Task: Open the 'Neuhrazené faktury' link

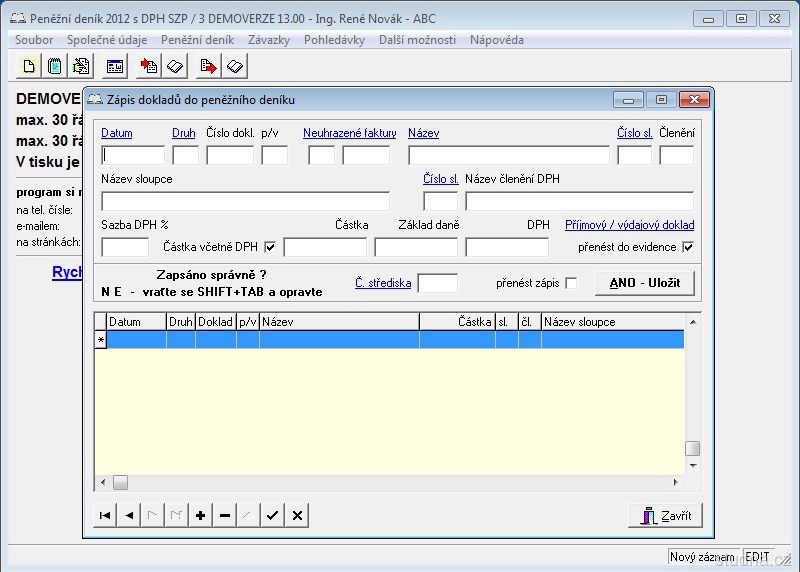Action: tap(349, 133)
